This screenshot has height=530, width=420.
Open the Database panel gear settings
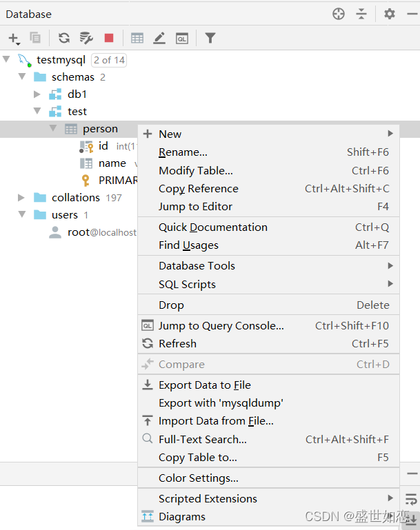click(x=390, y=14)
